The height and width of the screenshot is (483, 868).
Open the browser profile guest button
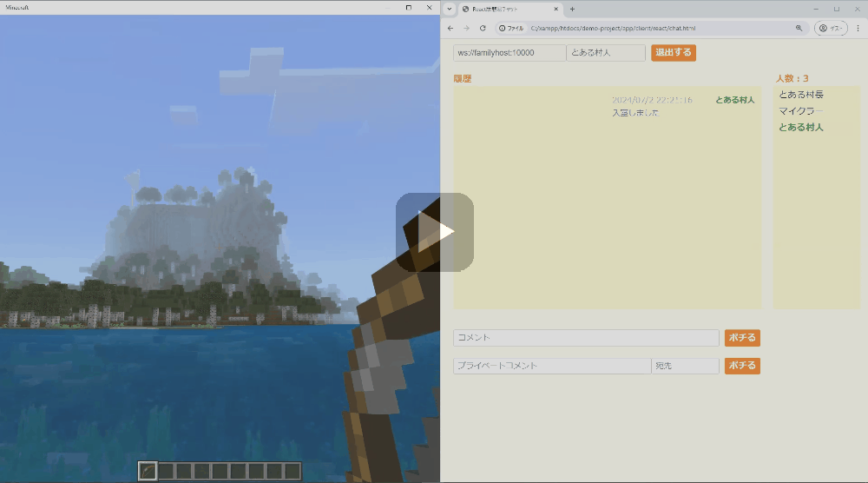click(831, 29)
